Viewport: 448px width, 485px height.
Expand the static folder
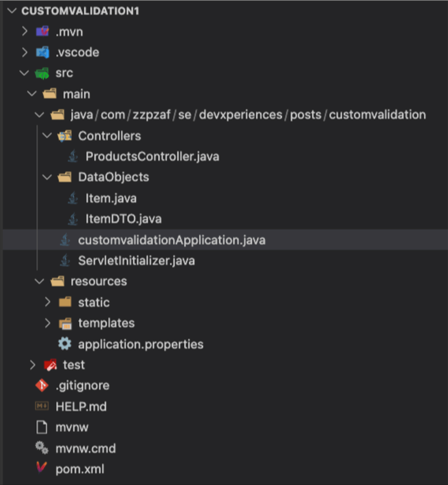47,302
